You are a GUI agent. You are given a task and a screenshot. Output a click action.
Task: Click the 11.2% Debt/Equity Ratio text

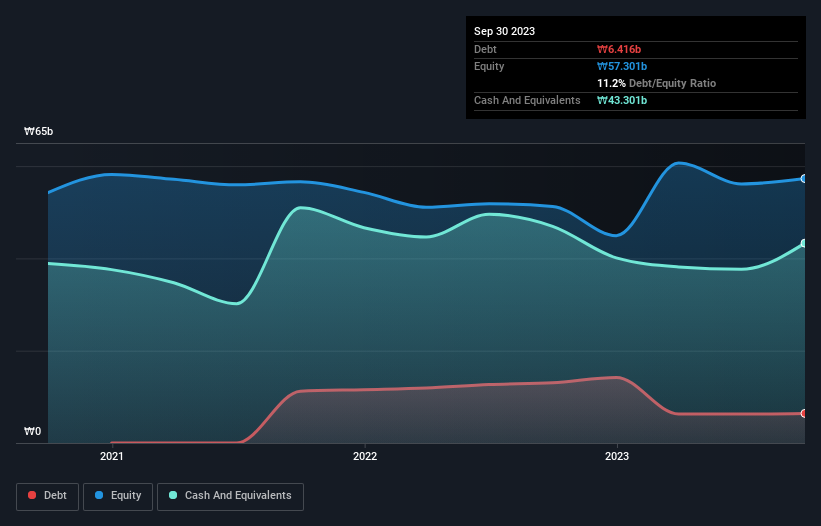(656, 83)
